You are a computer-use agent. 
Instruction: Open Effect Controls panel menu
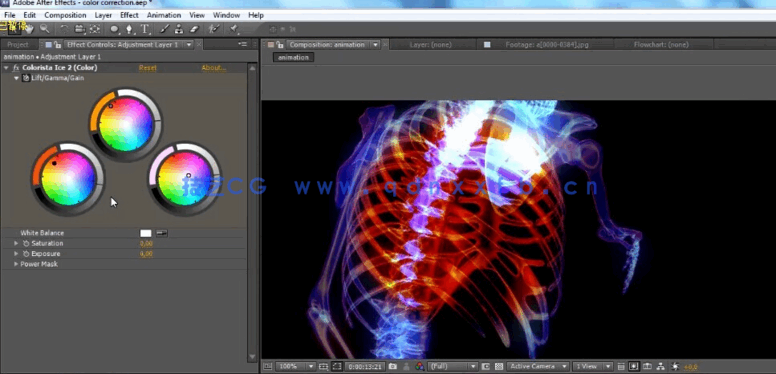[242, 45]
